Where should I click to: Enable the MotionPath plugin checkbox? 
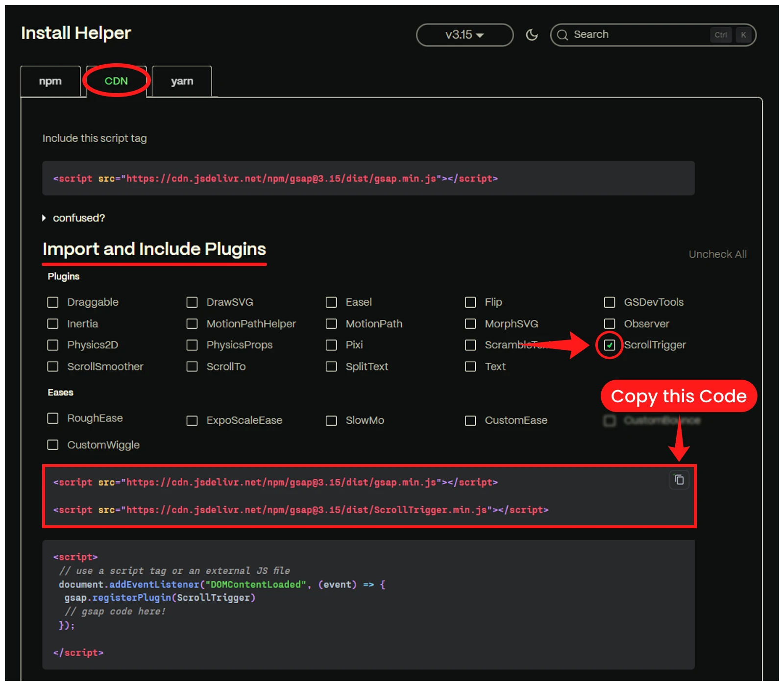[x=331, y=324]
